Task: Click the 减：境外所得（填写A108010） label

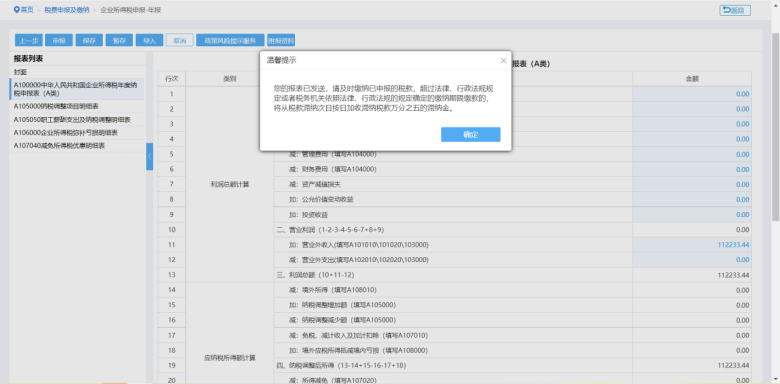Action: pyautogui.click(x=332, y=290)
